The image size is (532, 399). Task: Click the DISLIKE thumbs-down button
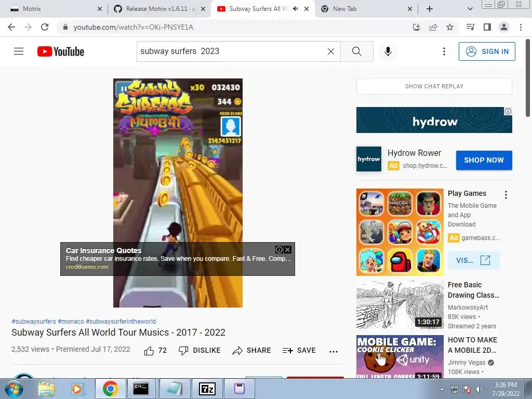(x=199, y=351)
